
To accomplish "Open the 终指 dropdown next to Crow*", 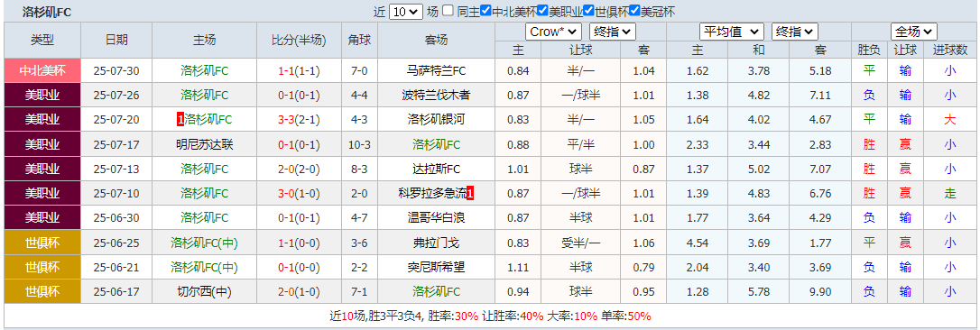I will (x=613, y=32).
